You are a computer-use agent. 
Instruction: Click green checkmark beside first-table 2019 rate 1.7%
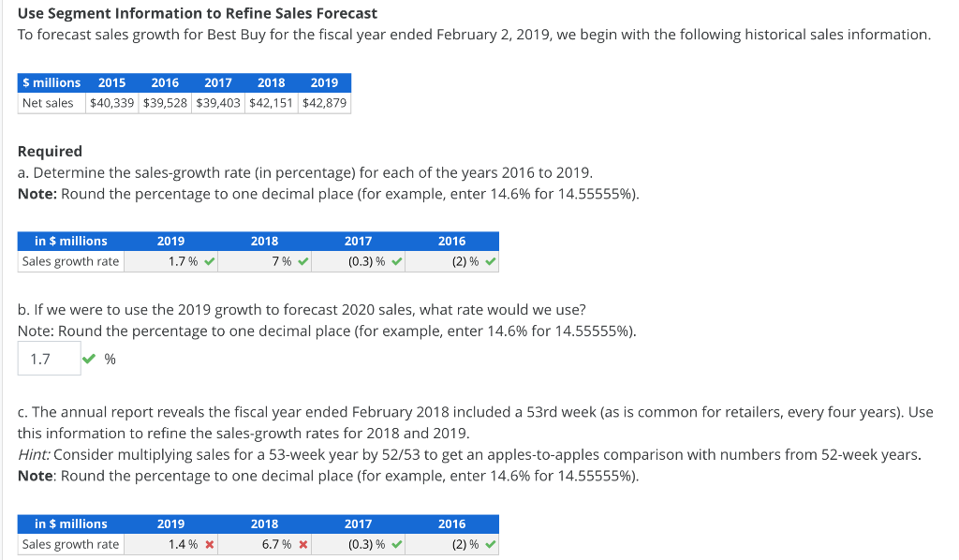[210, 262]
